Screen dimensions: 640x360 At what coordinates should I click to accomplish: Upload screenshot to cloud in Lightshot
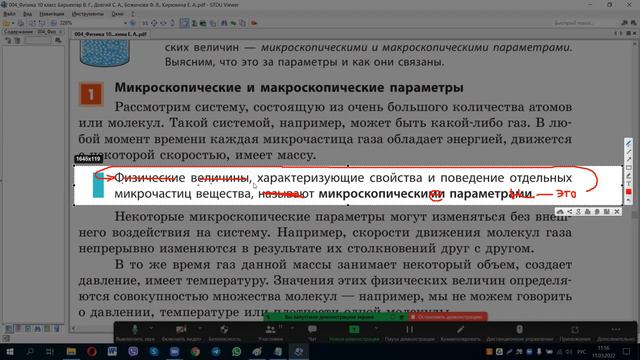[x=560, y=211]
